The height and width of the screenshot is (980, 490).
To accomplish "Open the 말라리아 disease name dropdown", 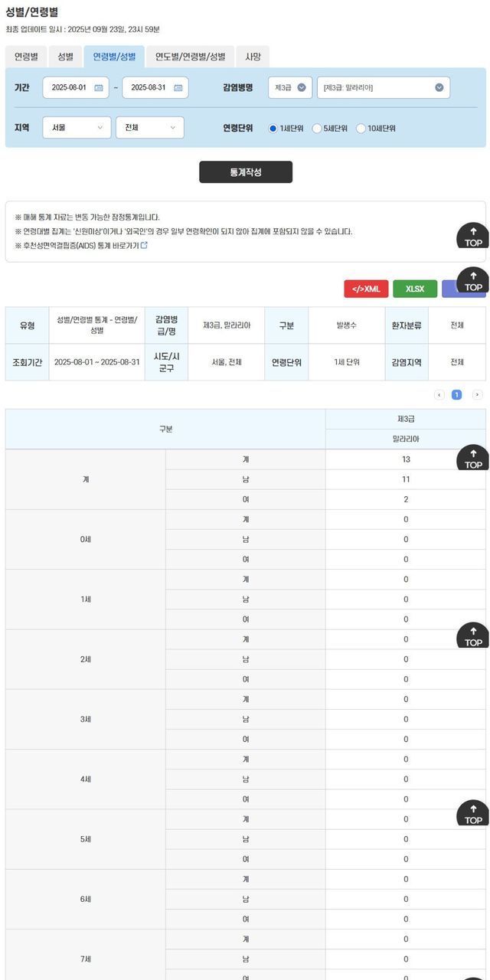I will tap(384, 88).
